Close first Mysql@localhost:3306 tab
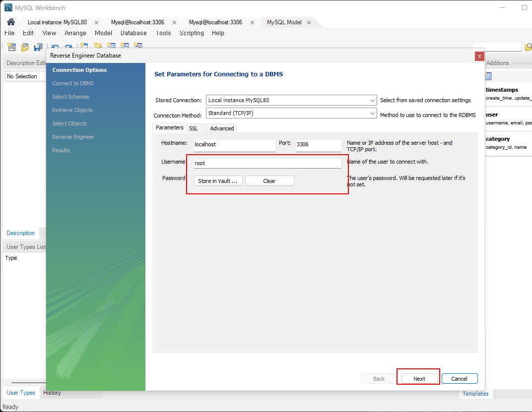This screenshot has width=532, height=412. [x=174, y=22]
